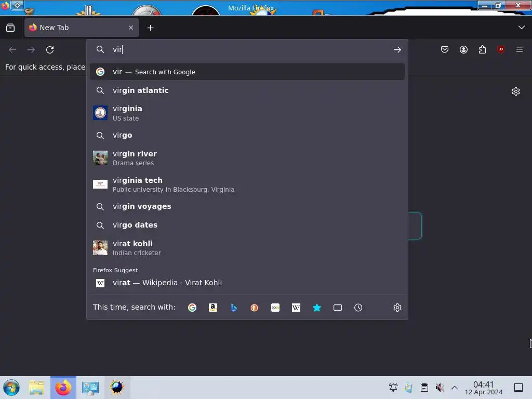Open the Firefox application menu
The image size is (532, 399).
(x=520, y=49)
